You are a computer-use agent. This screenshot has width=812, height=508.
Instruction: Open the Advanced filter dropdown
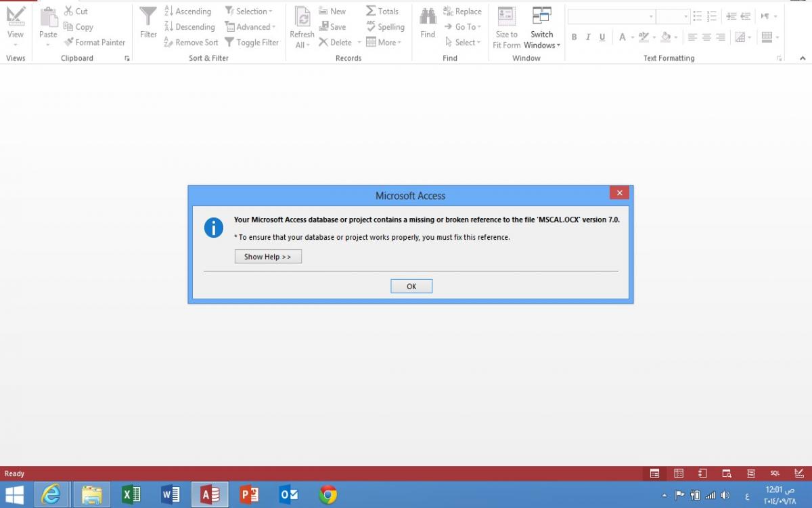(250, 27)
